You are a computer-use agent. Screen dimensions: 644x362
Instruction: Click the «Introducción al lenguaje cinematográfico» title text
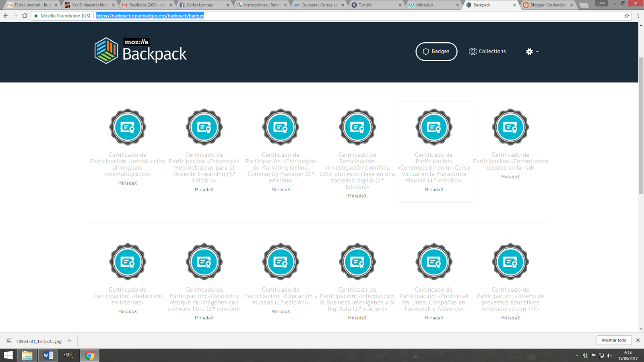[128, 165]
